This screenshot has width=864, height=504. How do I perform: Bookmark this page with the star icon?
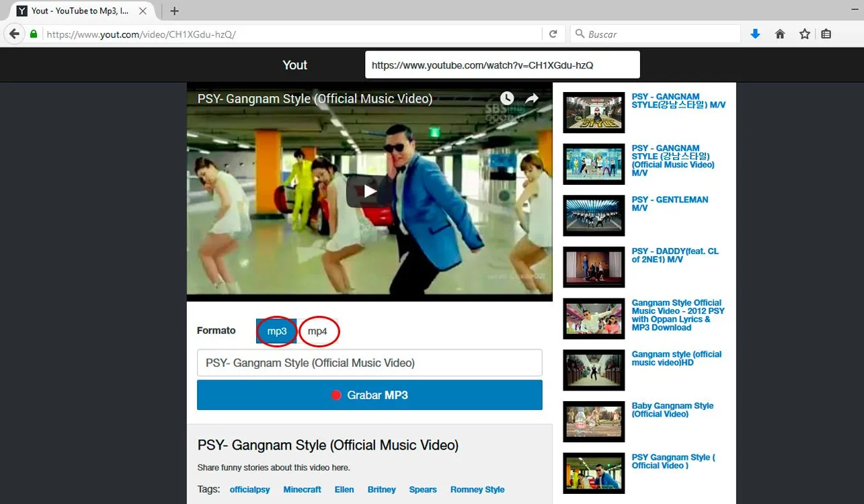pos(805,34)
